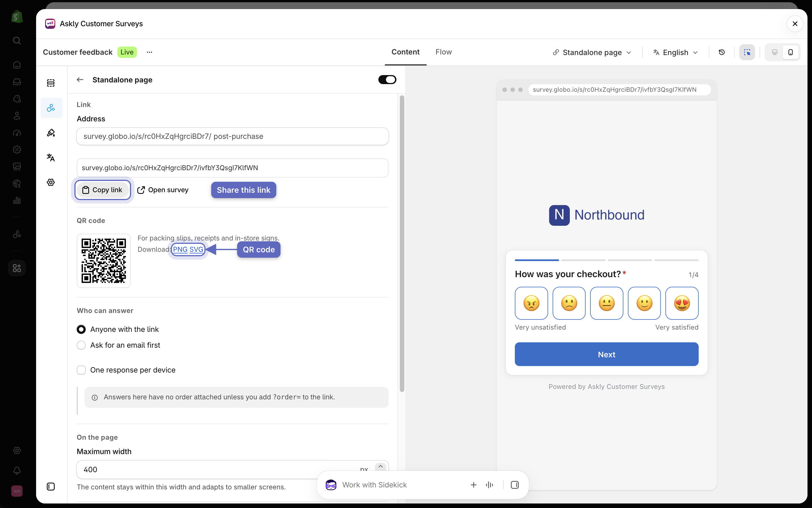Toggle the Standalone page switch off

click(387, 80)
